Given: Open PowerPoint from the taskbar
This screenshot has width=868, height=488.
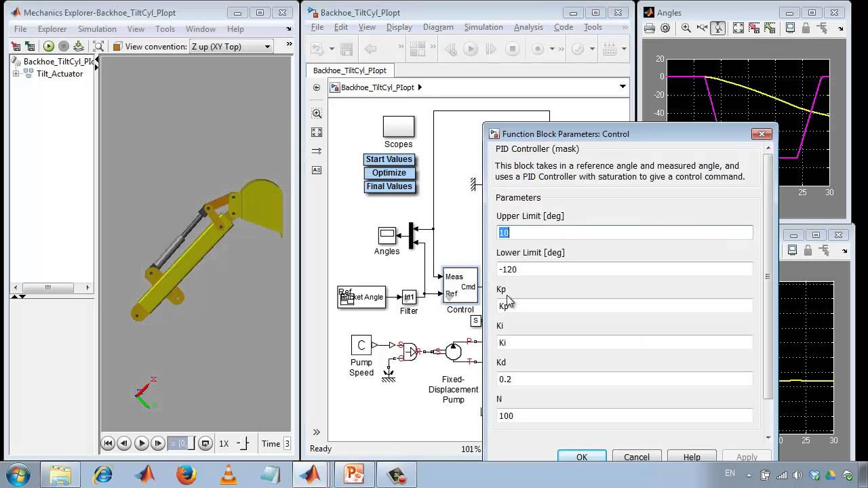Looking at the screenshot, I should (354, 474).
